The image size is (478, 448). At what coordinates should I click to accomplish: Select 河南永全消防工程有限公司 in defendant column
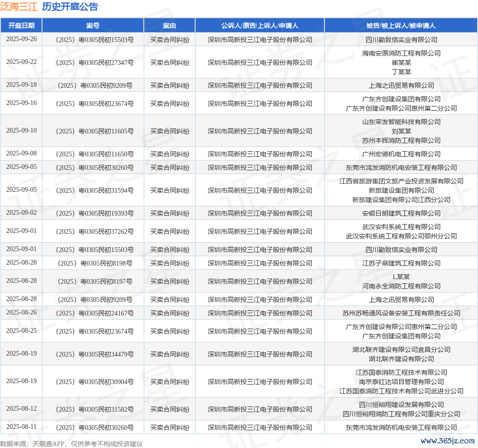401,286
